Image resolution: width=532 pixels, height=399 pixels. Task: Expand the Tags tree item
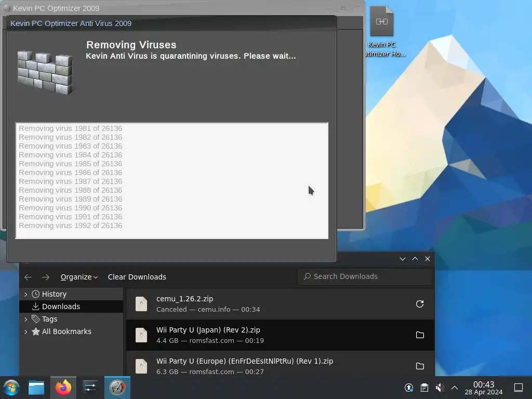26,320
